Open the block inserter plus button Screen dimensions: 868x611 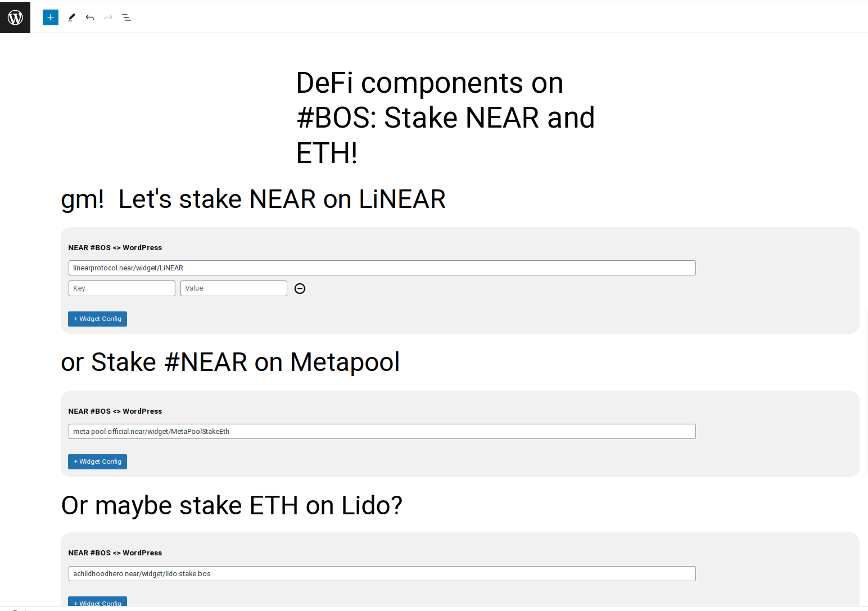pos(51,17)
